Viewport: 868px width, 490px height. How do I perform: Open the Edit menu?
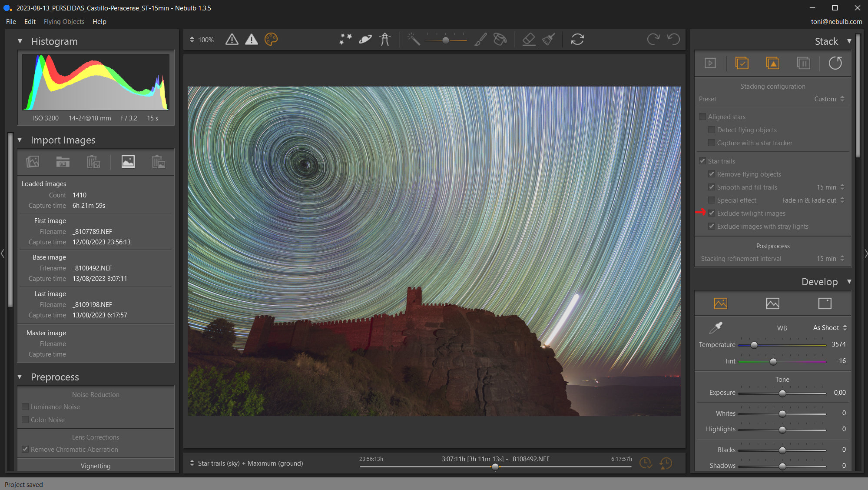click(x=30, y=21)
